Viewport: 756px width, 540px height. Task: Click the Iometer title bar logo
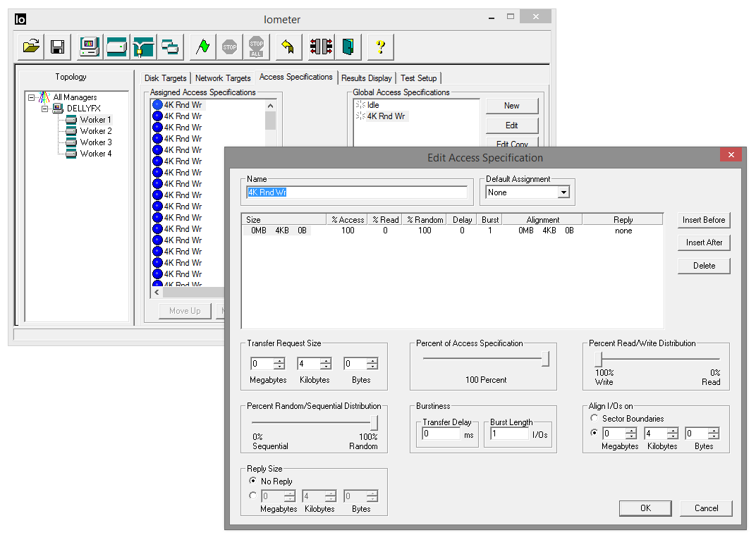click(x=20, y=19)
